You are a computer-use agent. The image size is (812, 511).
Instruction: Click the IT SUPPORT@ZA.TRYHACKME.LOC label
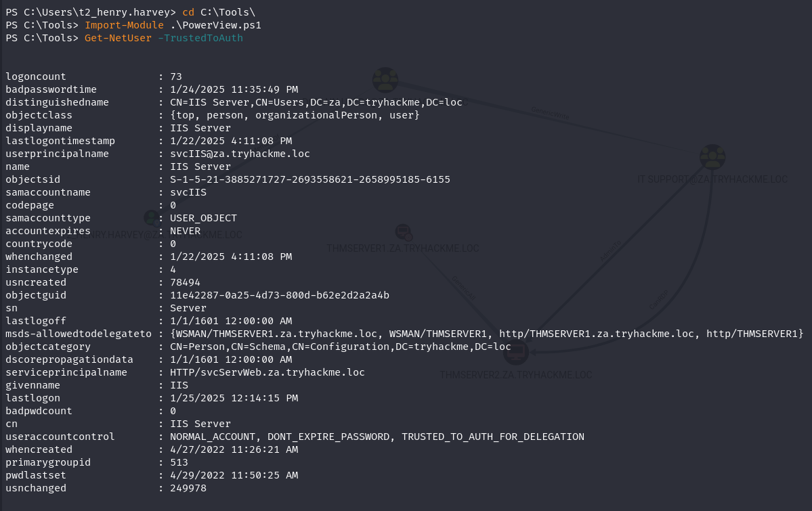click(712, 179)
